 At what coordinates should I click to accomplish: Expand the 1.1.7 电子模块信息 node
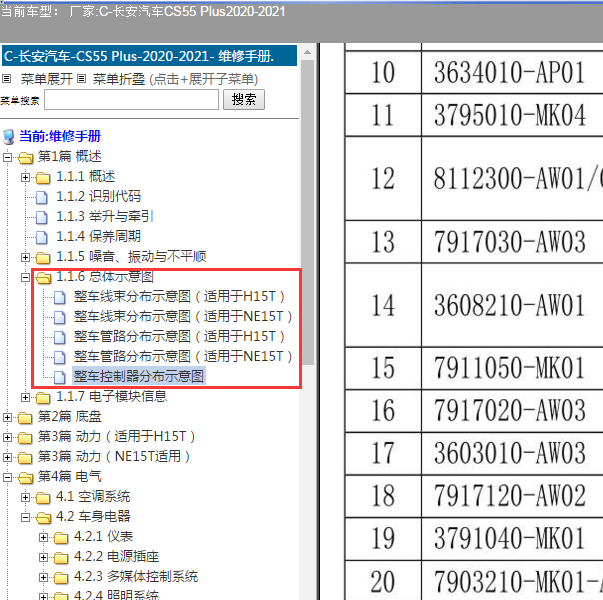point(25,397)
